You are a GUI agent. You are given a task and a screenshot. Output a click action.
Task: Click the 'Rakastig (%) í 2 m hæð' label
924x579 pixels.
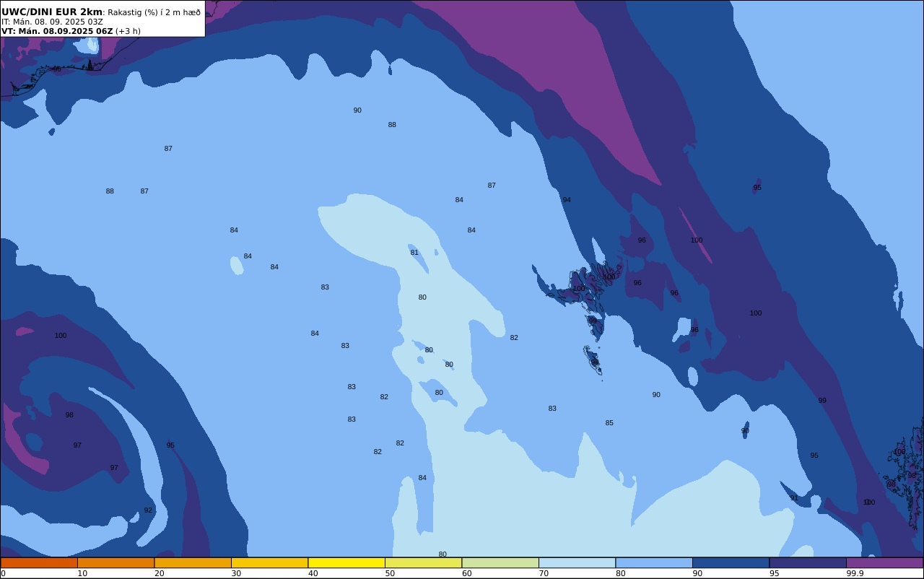click(x=154, y=12)
